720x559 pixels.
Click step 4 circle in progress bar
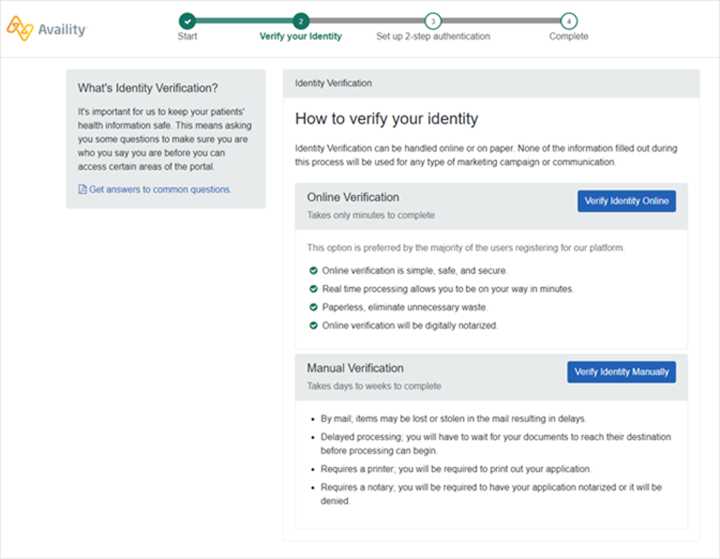click(569, 21)
